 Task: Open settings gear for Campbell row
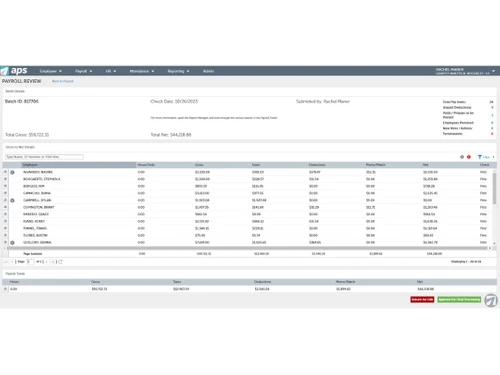coord(12,200)
